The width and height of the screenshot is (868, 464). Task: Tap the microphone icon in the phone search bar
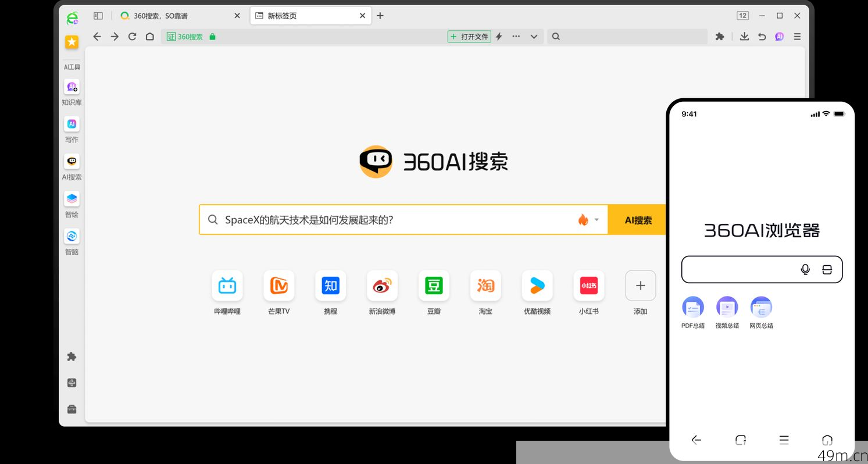click(x=805, y=269)
